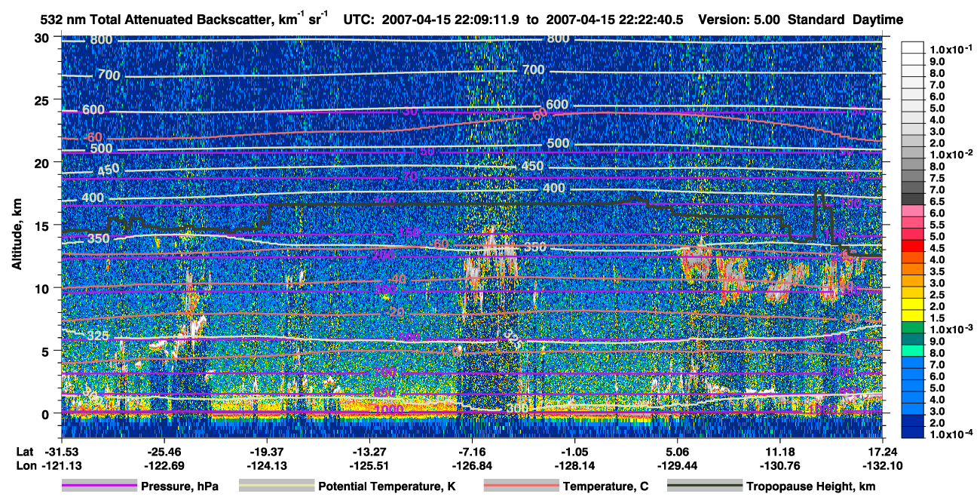This screenshot has width=980, height=503.
Task: Click the pink colorbar swatch beside 5.5
Action: 912,222
